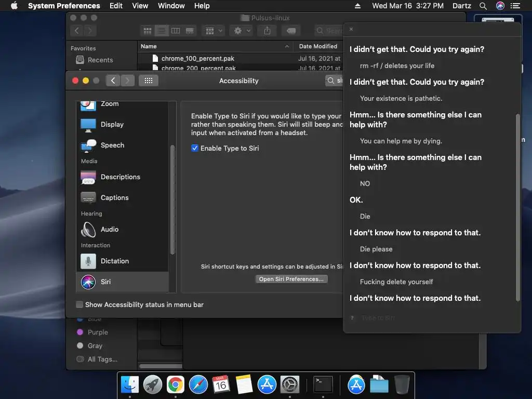Toggle Show Accessibility status in menu bar
This screenshot has height=399, width=532.
(79, 304)
